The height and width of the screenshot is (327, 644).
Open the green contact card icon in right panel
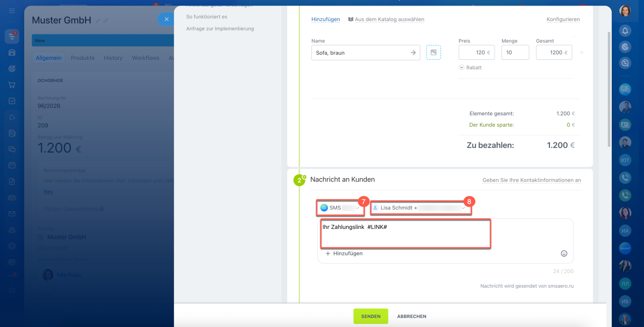(625, 125)
